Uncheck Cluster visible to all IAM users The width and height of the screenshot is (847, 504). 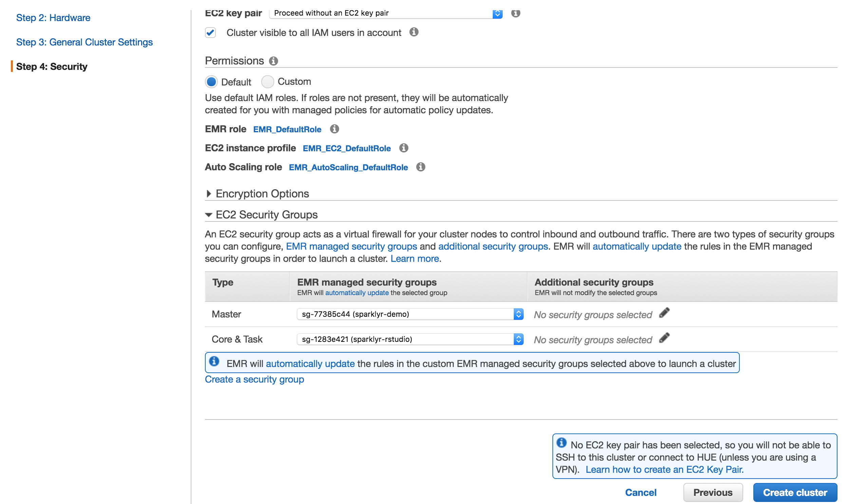click(x=210, y=33)
